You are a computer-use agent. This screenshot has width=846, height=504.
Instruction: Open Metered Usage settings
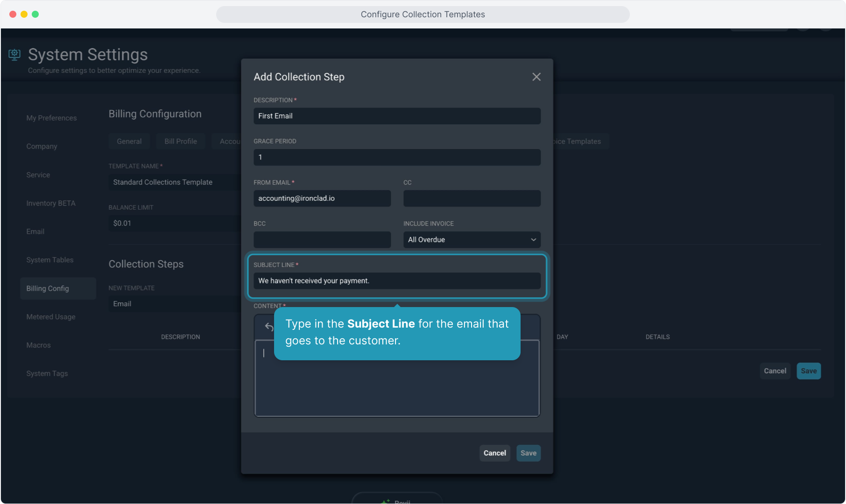pyautogui.click(x=50, y=317)
